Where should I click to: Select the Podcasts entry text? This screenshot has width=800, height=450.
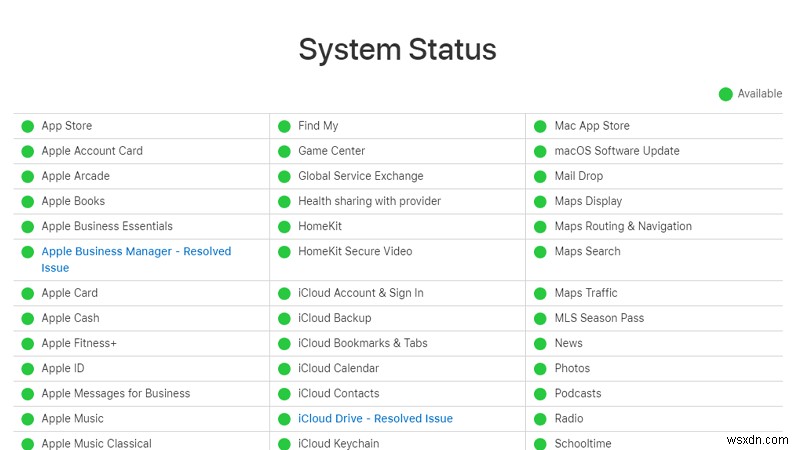click(x=578, y=393)
